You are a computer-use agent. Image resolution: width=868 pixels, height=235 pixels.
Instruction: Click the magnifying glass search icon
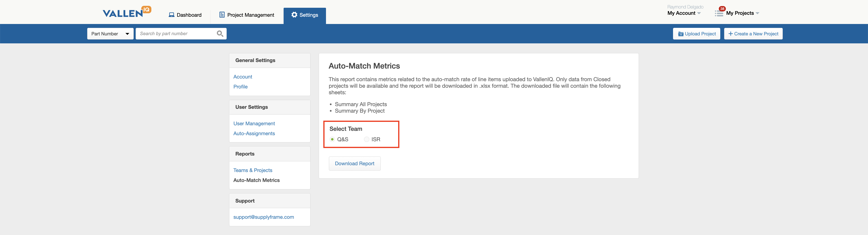pyautogui.click(x=220, y=34)
